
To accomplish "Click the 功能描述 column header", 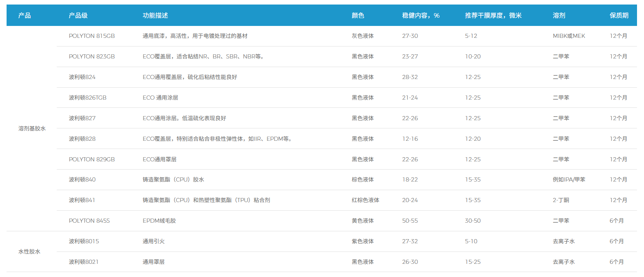I will (155, 16).
